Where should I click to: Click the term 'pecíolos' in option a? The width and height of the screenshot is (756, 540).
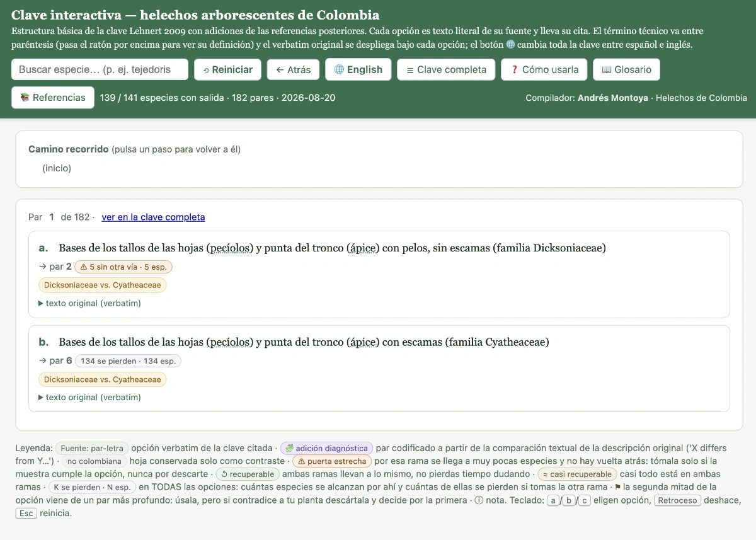pos(230,248)
